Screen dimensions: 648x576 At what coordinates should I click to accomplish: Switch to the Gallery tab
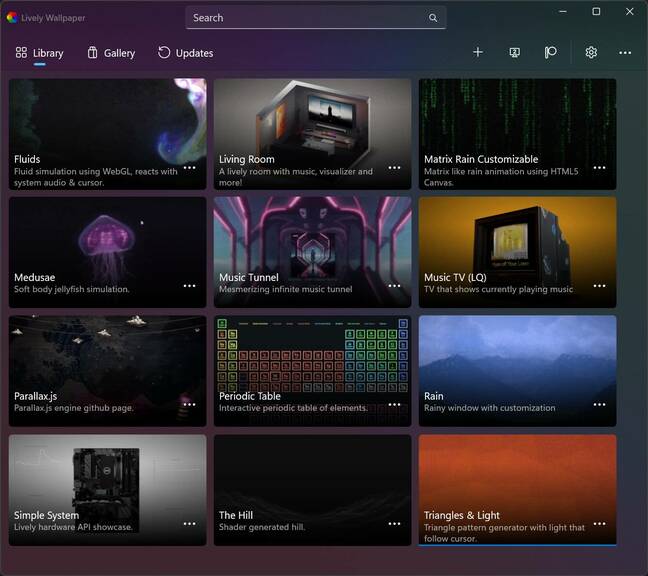click(111, 53)
